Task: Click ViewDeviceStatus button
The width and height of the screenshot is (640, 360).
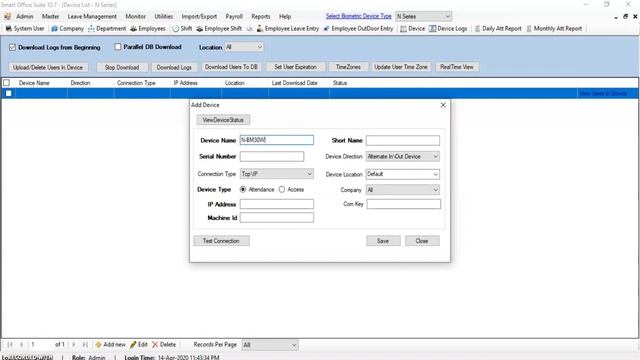Action: point(223,120)
